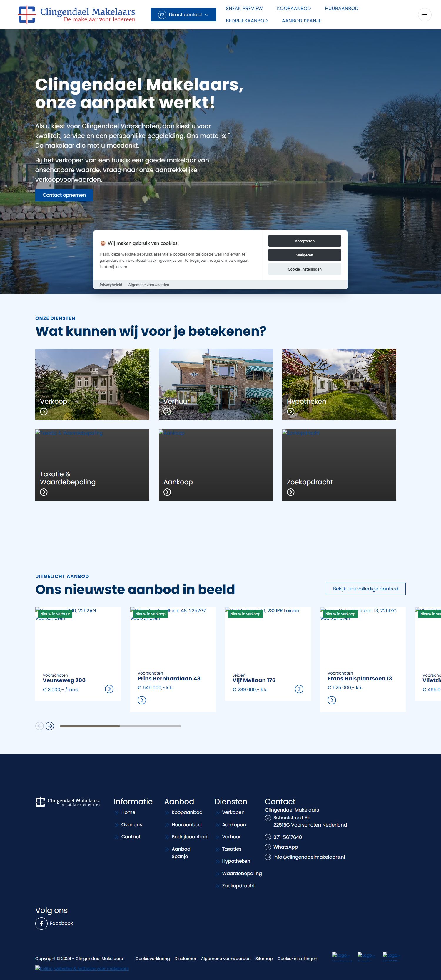Open the KOOPAANBOD menu item
The width and height of the screenshot is (441, 980).
[x=293, y=8]
